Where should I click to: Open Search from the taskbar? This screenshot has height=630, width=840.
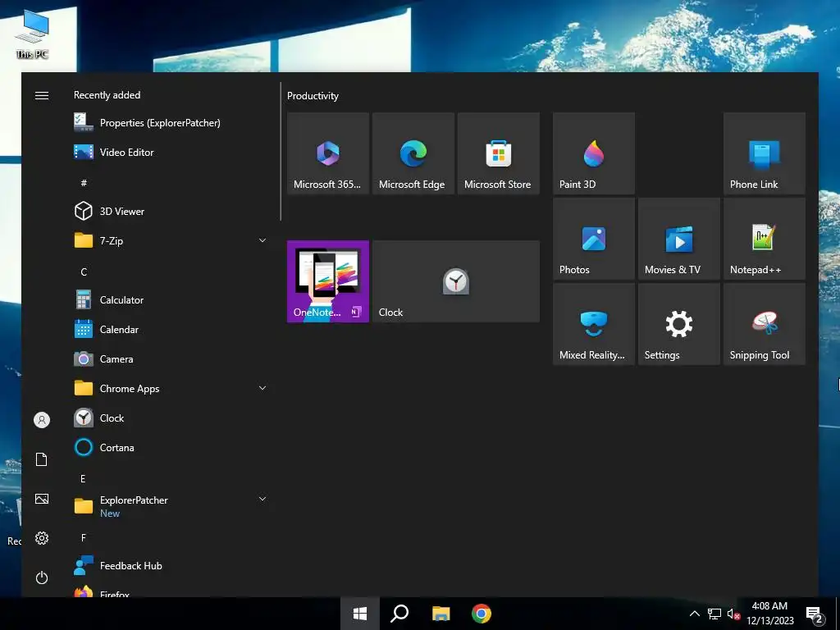399,614
